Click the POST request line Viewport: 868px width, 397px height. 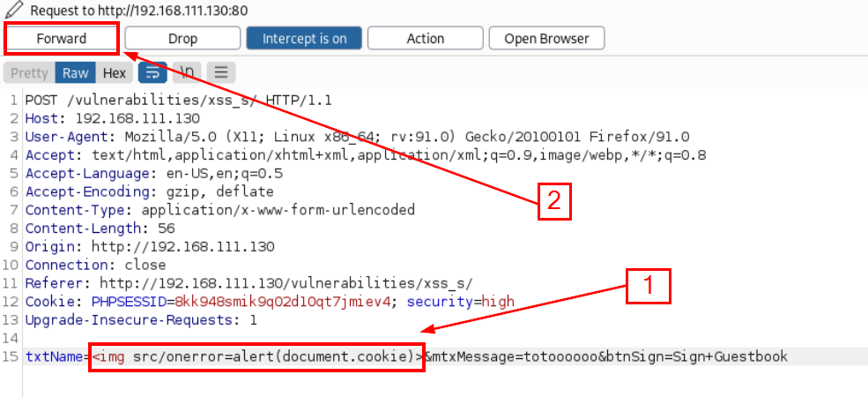coord(178,100)
